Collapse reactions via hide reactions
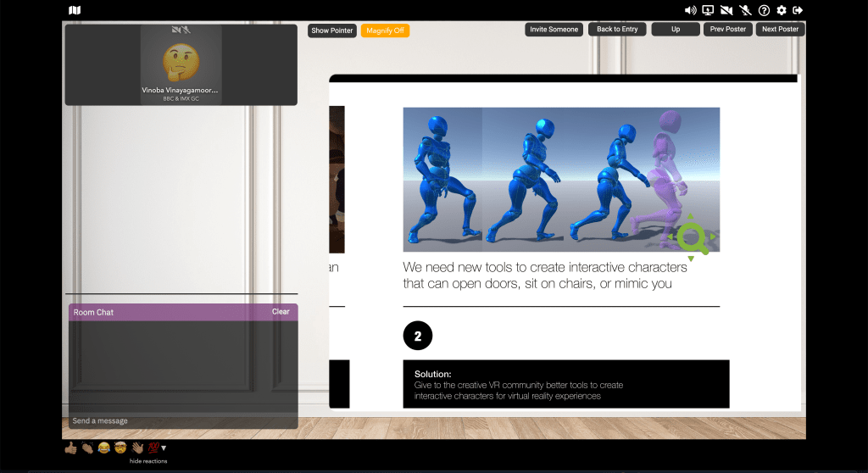 click(148, 461)
